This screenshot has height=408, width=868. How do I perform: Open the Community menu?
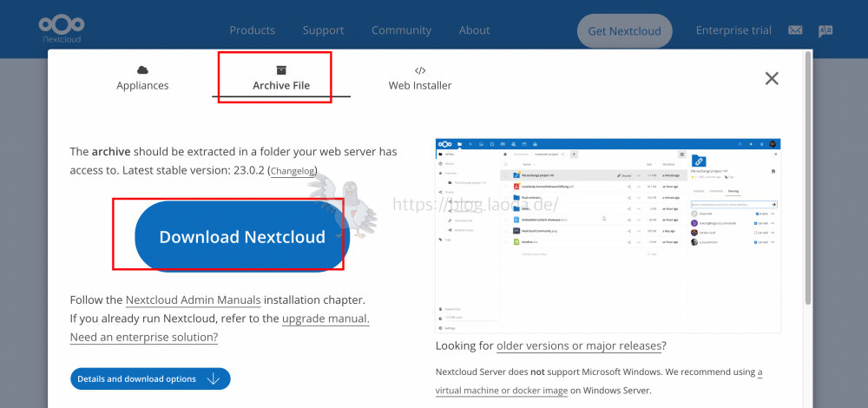[401, 30]
